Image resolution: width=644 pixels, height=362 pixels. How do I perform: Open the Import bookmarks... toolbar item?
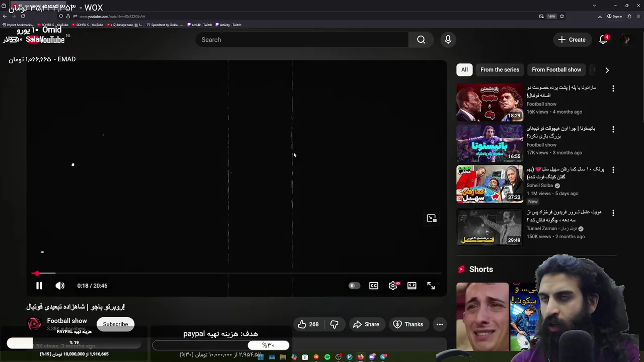coord(18,25)
